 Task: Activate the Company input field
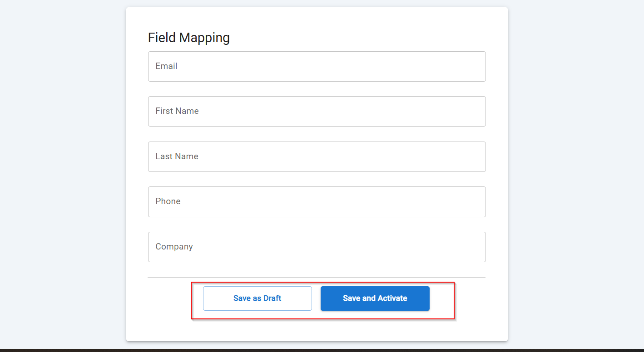[317, 247]
